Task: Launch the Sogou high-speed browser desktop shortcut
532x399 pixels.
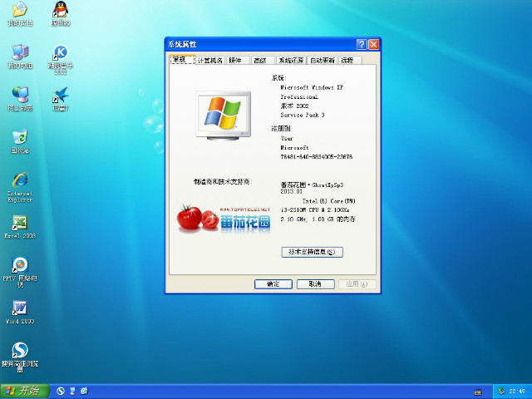Action: point(20,357)
